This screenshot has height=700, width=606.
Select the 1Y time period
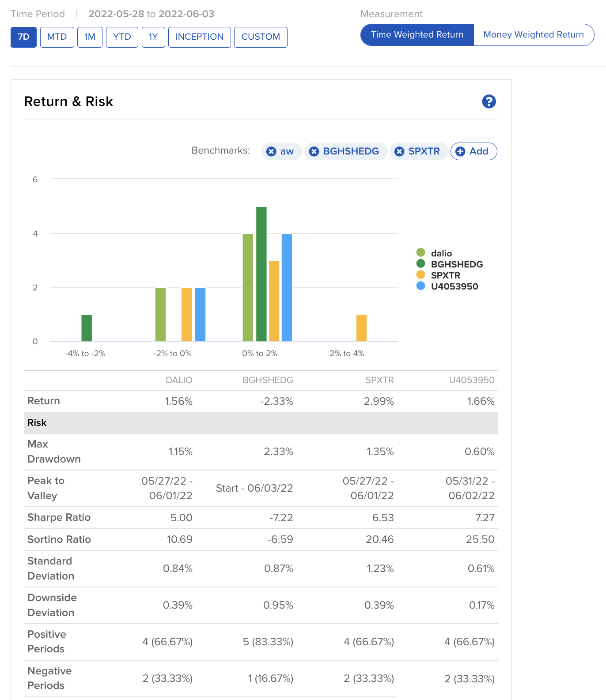click(153, 37)
